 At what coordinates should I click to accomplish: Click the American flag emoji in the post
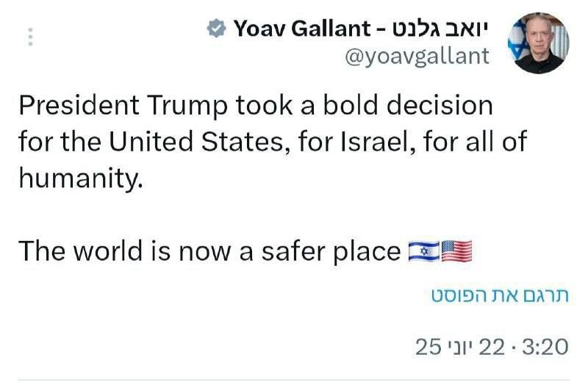(456, 251)
